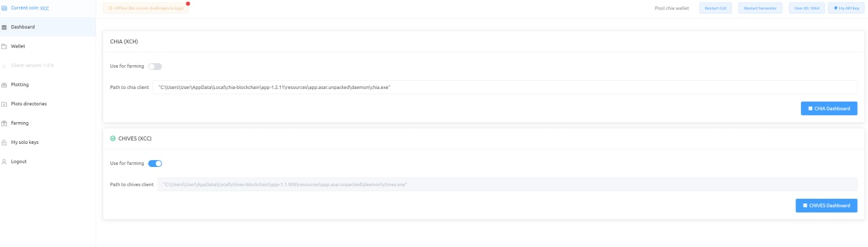The width and height of the screenshot is (868, 247).
Task: Enable Use for farming under CHIA (XCH)
Action: tap(155, 66)
